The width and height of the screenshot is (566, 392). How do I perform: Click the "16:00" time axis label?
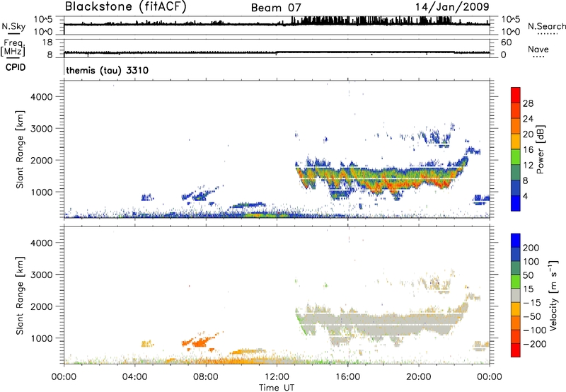(347, 376)
